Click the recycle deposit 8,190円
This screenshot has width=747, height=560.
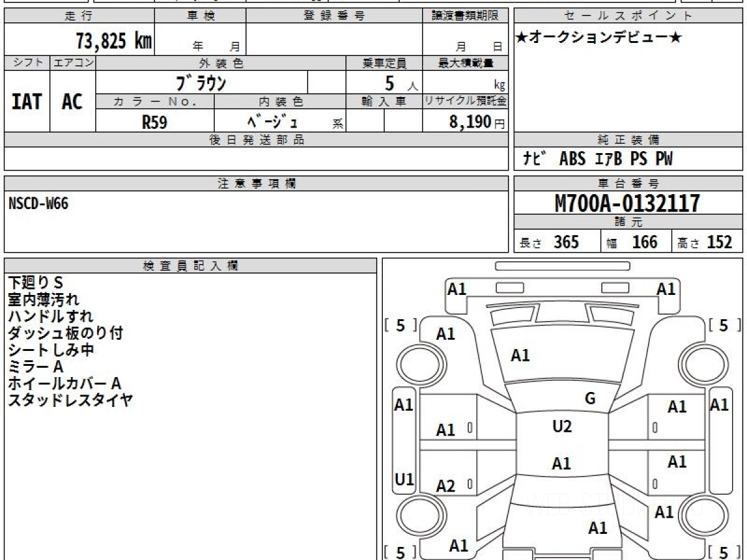477,122
